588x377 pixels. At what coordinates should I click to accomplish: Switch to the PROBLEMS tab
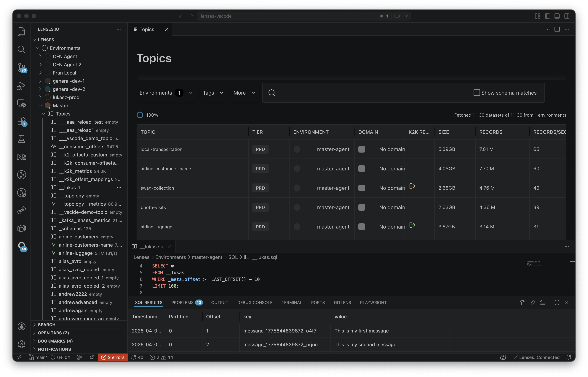point(187,302)
